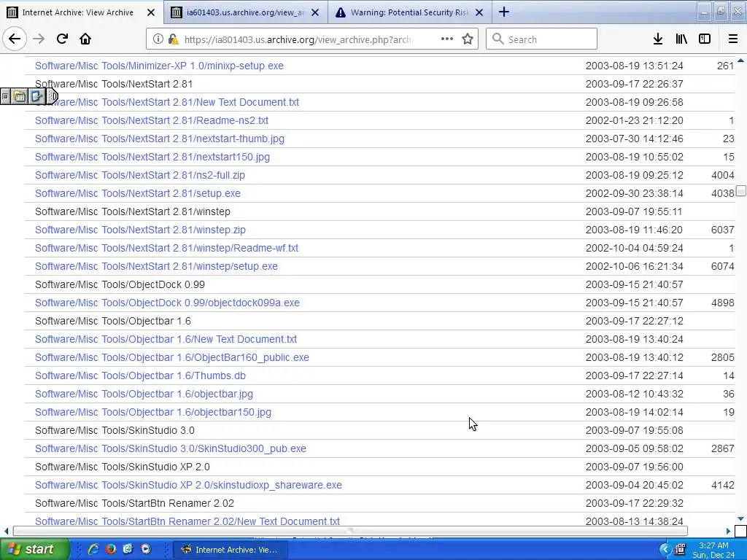Open NextStart 2.81 Readme-ns2.txt link
The image size is (747, 560).
[152, 120]
